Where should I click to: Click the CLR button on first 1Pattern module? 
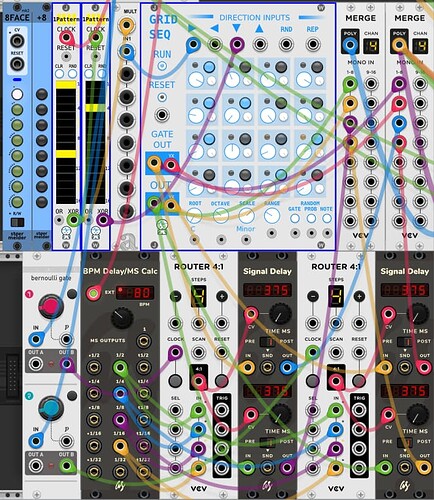(59, 74)
